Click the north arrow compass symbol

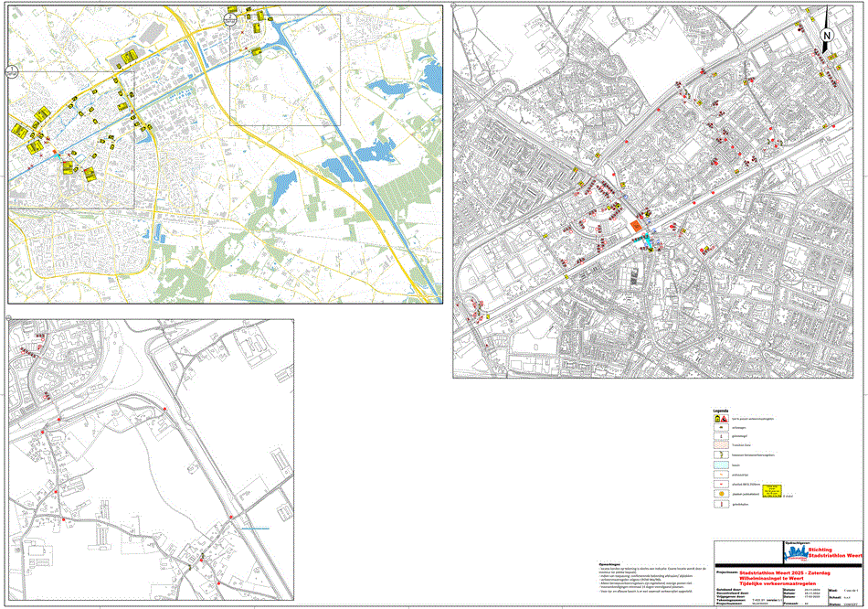click(826, 37)
